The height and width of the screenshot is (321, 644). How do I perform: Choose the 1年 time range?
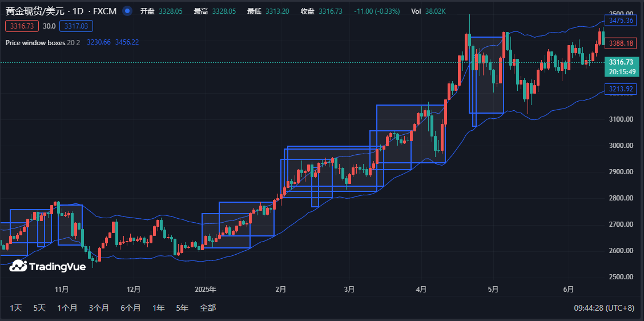159,308
